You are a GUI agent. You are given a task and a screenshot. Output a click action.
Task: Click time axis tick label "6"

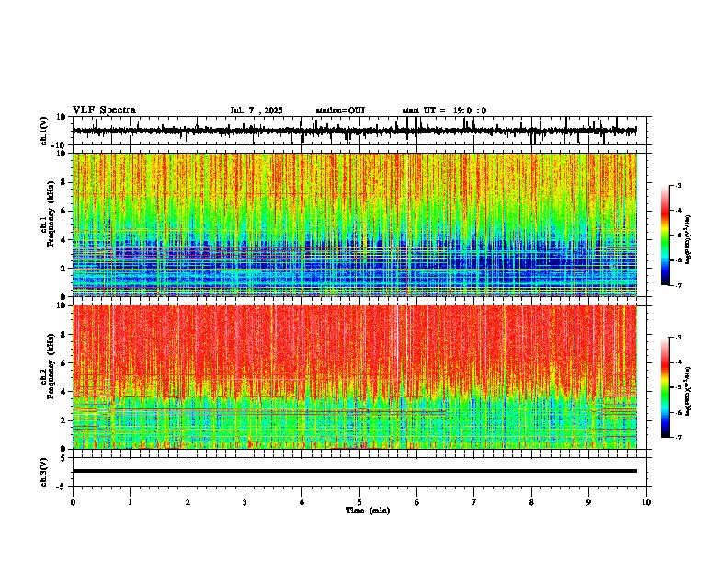coord(416,502)
